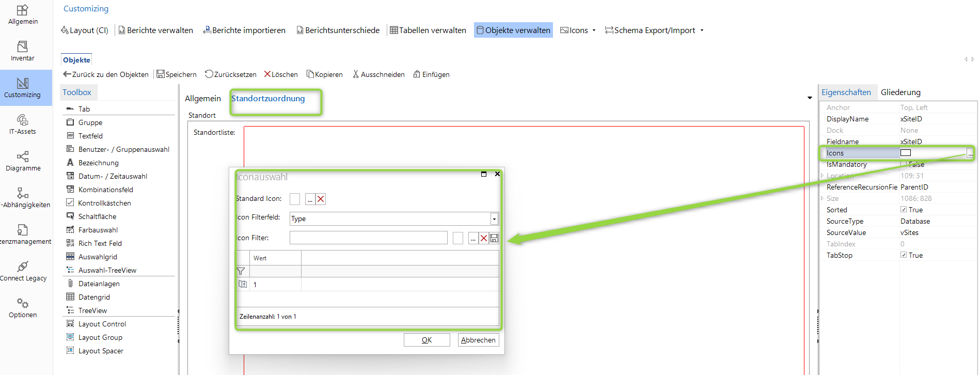
Task: Open the Icon Filterfeld dropdown
Action: [x=494, y=219]
